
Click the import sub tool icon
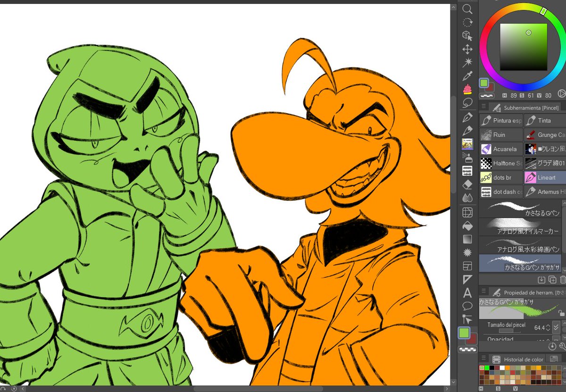(541, 279)
